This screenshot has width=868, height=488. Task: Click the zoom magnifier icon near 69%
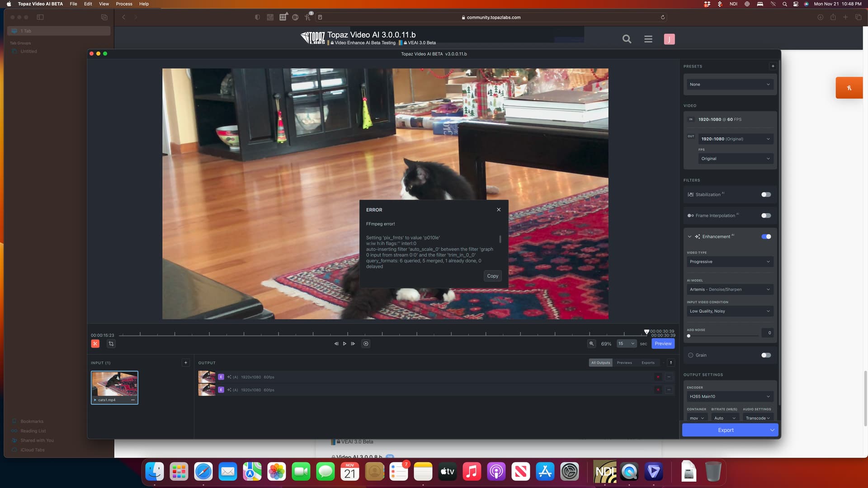[x=591, y=344]
